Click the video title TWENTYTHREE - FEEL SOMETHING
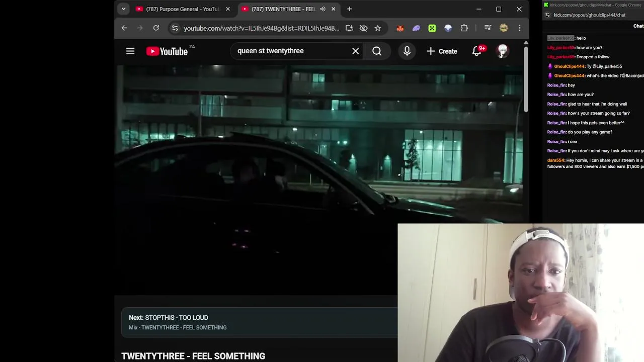 [x=193, y=356]
